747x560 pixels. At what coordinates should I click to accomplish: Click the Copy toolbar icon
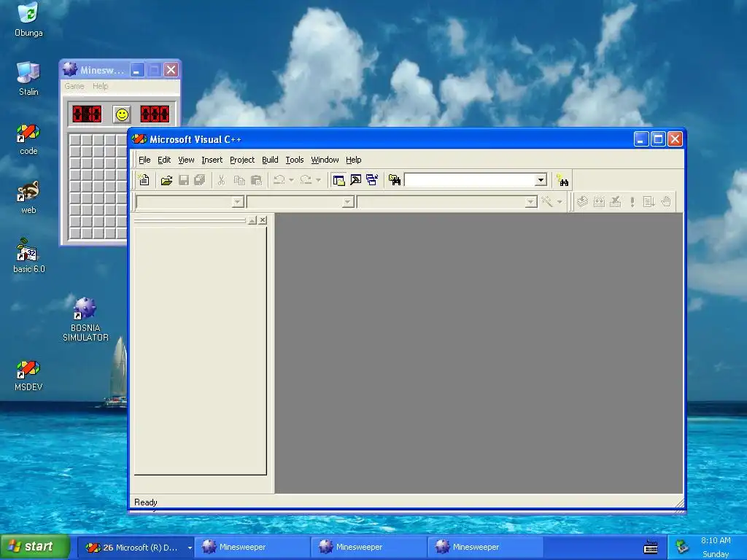pyautogui.click(x=239, y=180)
